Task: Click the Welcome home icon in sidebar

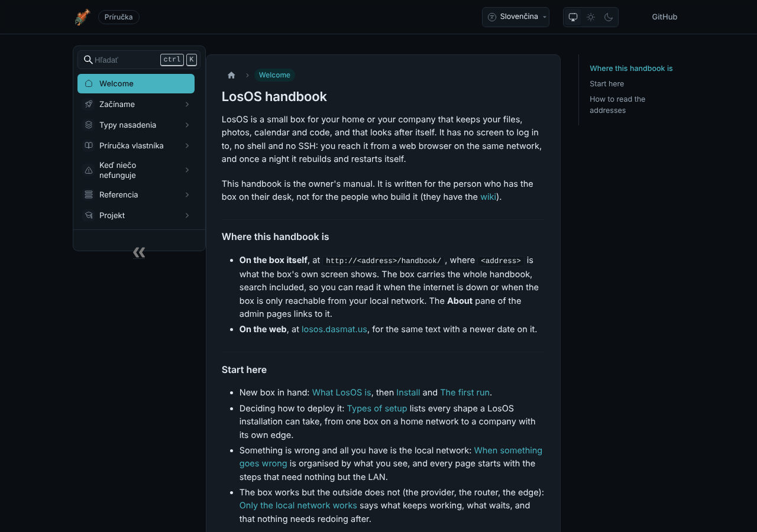Action: pyautogui.click(x=89, y=83)
